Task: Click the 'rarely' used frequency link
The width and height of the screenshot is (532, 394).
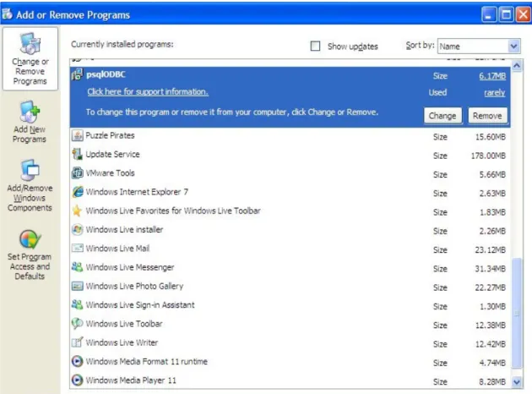Action: [495, 93]
